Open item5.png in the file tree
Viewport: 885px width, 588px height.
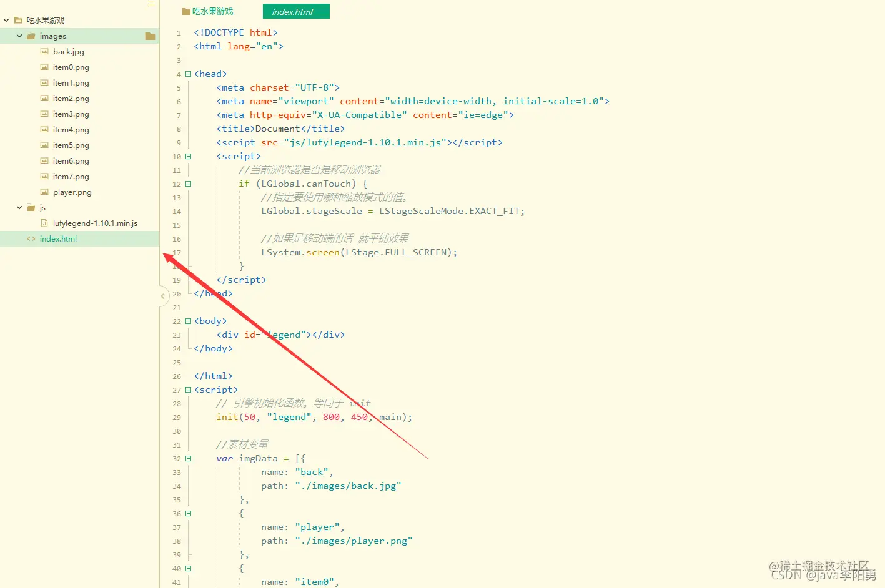pos(71,145)
